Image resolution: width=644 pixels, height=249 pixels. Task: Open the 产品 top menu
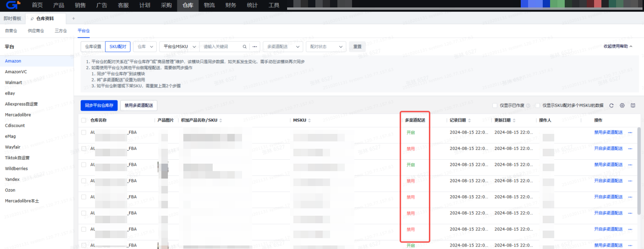tap(59, 5)
